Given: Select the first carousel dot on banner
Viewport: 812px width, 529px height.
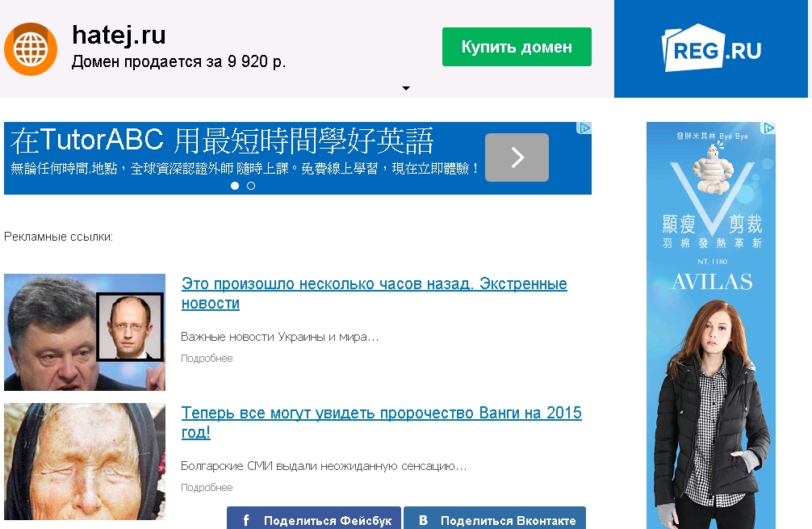Looking at the screenshot, I should pyautogui.click(x=235, y=186).
